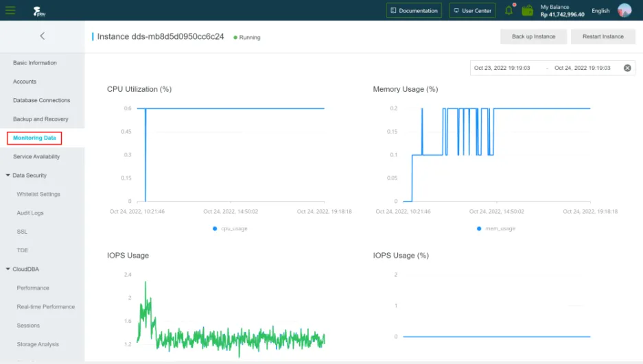643x364 pixels.
Task: Open the notification bell
Action: point(509,10)
